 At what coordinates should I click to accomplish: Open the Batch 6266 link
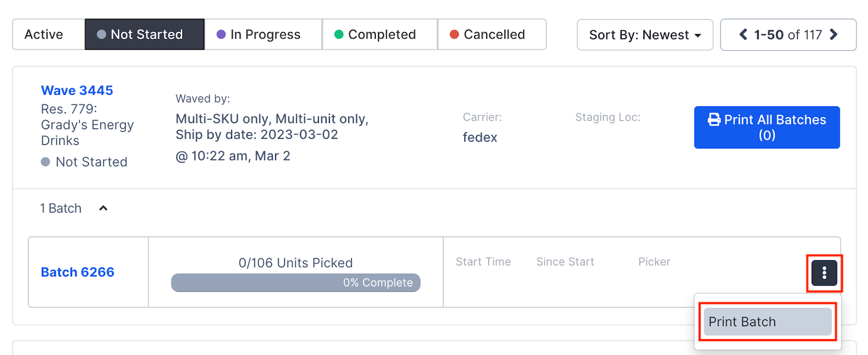tap(77, 272)
